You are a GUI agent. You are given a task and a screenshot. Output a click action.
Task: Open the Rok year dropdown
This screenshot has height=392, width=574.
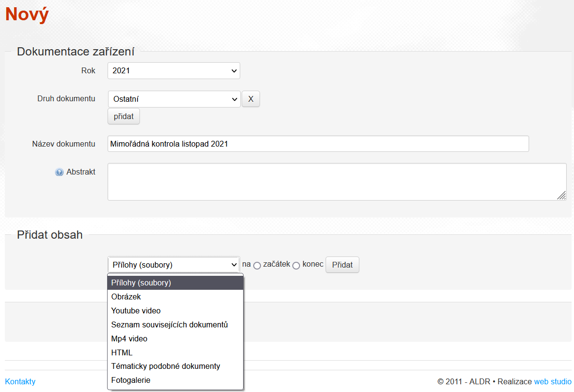click(x=174, y=71)
